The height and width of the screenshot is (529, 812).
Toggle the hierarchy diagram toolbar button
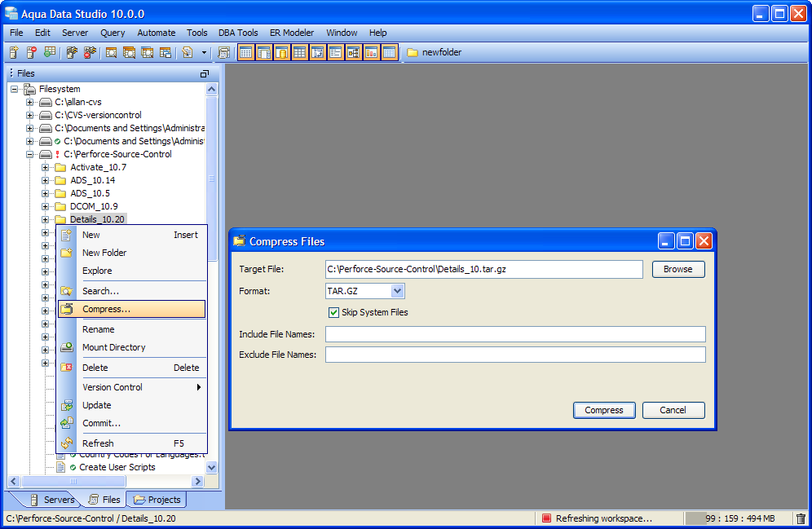353,52
